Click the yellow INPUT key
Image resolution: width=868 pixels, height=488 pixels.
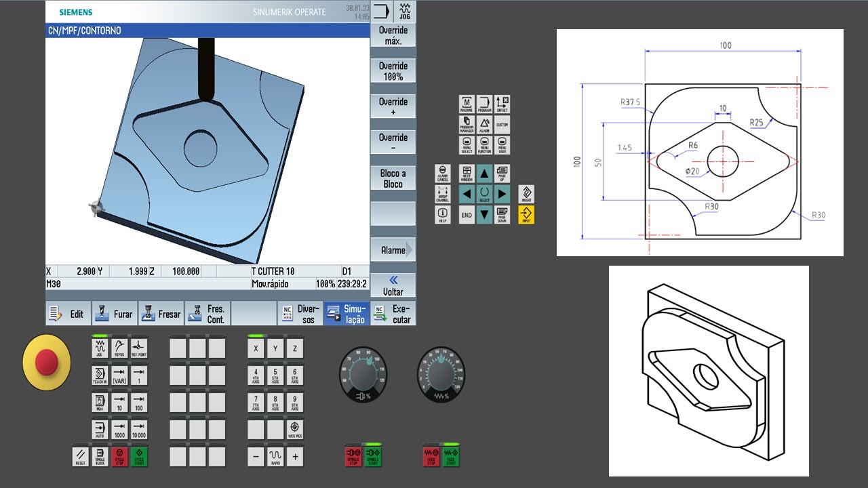pyautogui.click(x=526, y=216)
